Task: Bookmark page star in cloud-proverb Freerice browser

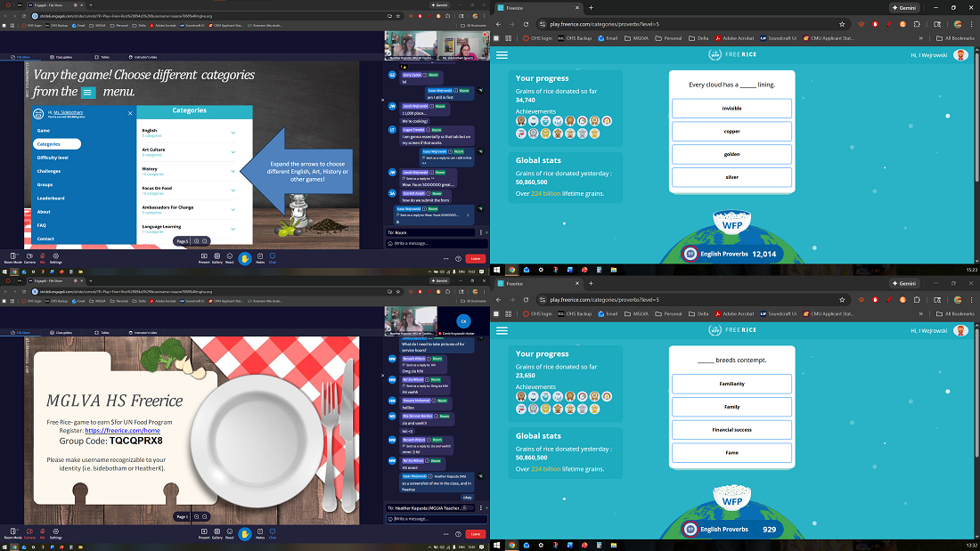Action: coord(842,24)
